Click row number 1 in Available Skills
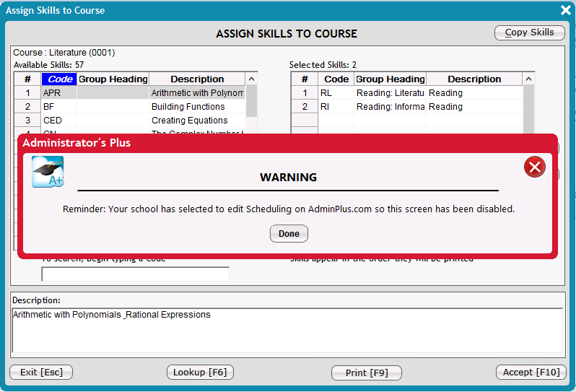This screenshot has width=576, height=392. 27,93
